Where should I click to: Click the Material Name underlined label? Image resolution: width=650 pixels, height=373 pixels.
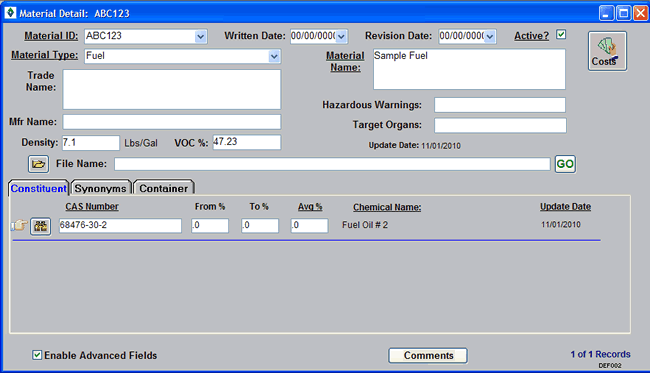pyautogui.click(x=345, y=61)
